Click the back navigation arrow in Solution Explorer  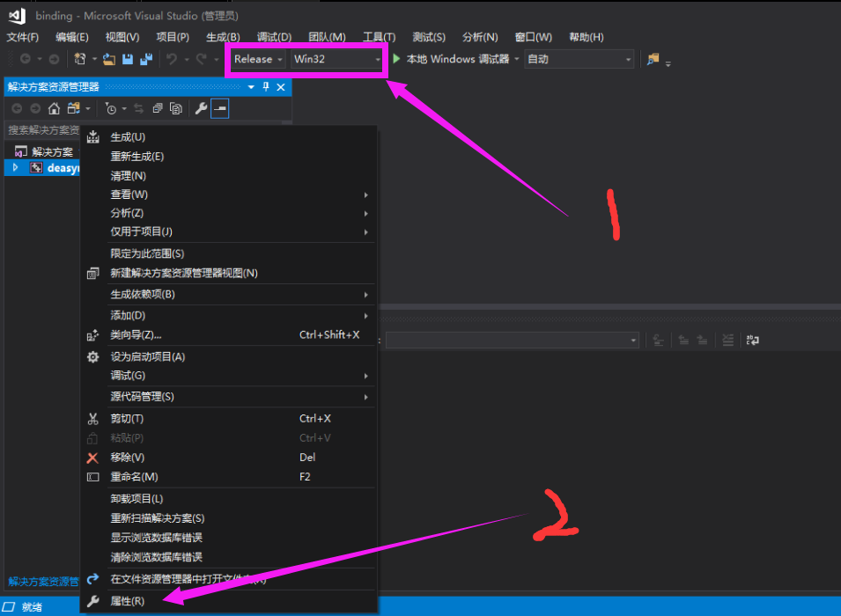click(x=16, y=107)
